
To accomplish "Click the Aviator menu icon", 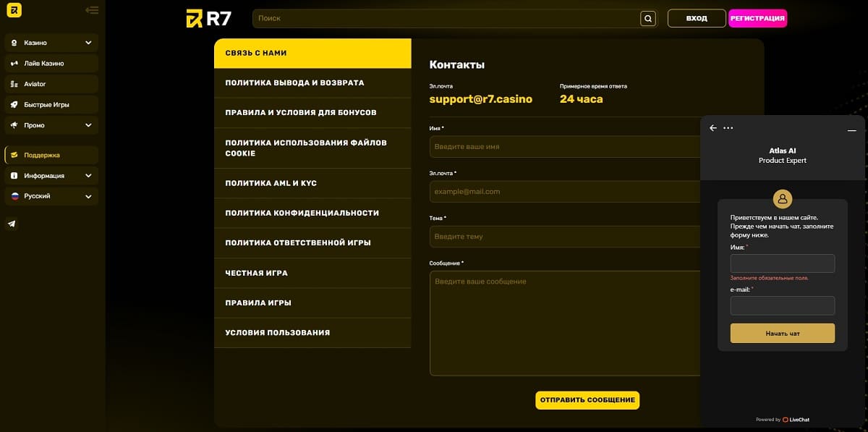I will (14, 84).
